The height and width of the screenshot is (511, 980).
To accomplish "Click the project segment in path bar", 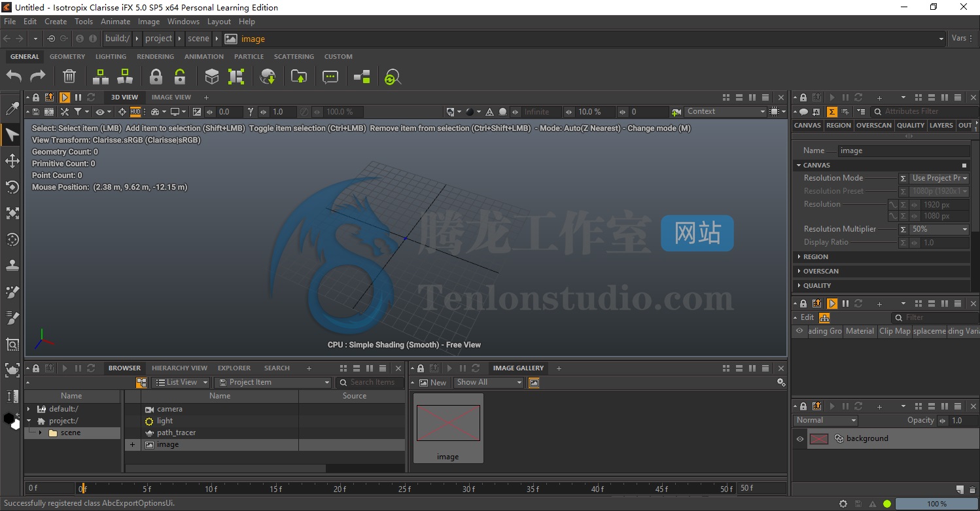I will 159,39.
